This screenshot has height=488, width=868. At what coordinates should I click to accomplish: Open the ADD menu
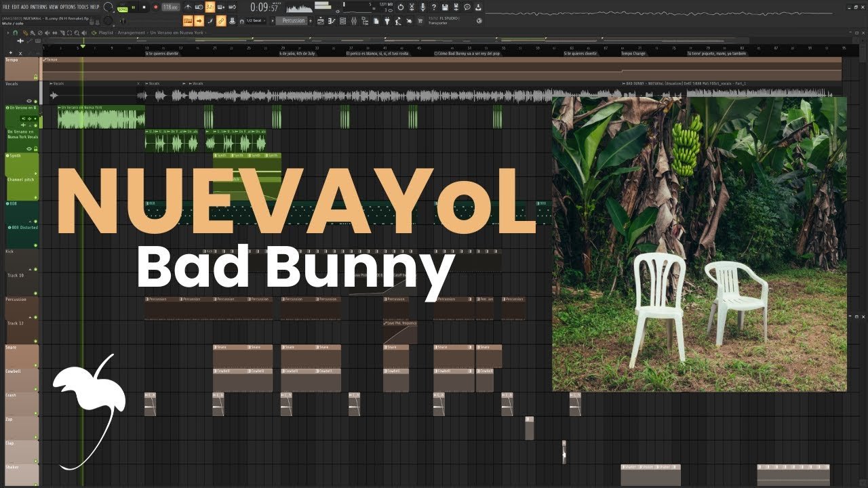(x=25, y=7)
